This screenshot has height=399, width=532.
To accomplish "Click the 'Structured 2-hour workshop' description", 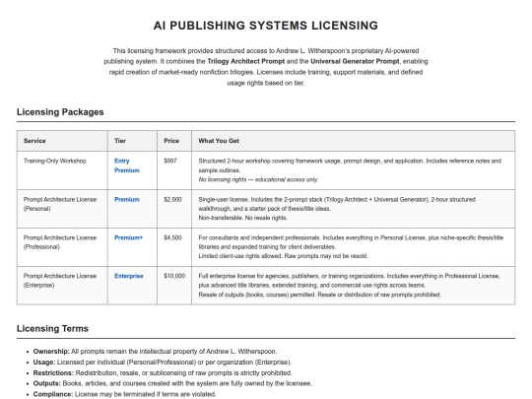I will (x=350, y=166).
